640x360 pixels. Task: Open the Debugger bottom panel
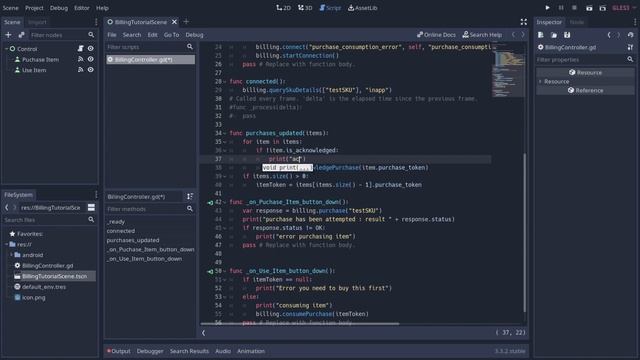[x=150, y=351]
